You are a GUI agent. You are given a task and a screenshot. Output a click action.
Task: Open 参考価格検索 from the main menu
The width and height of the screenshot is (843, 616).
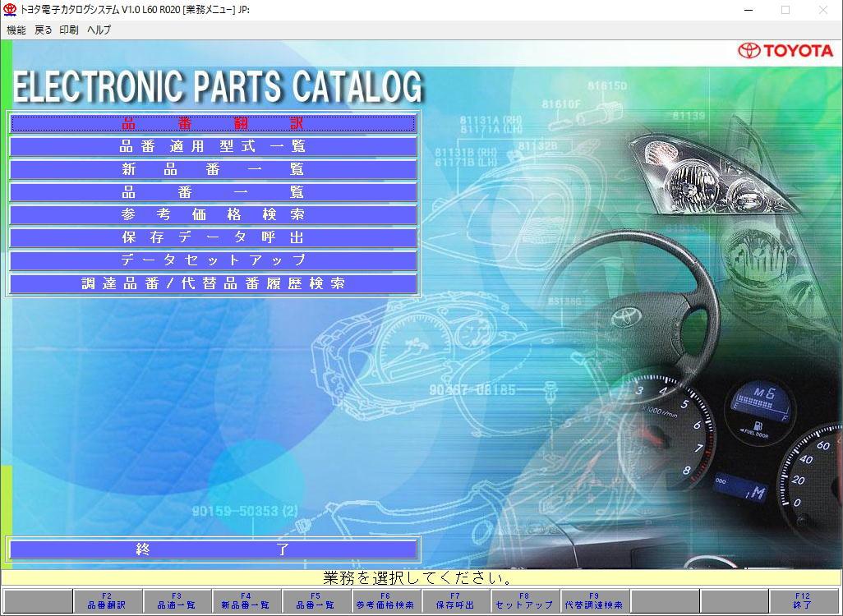coord(214,215)
